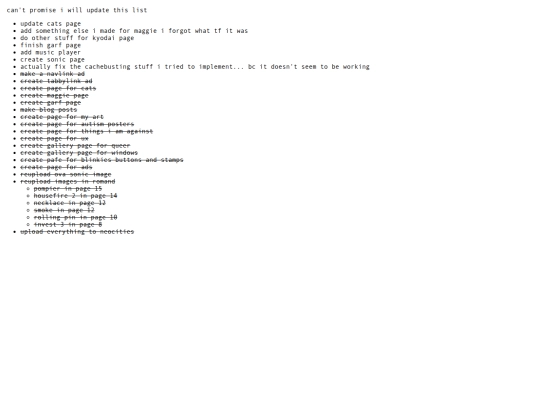Click crossed-out 'create maggie page' entry
The width and height of the screenshot is (540, 405).
[x=54, y=95]
